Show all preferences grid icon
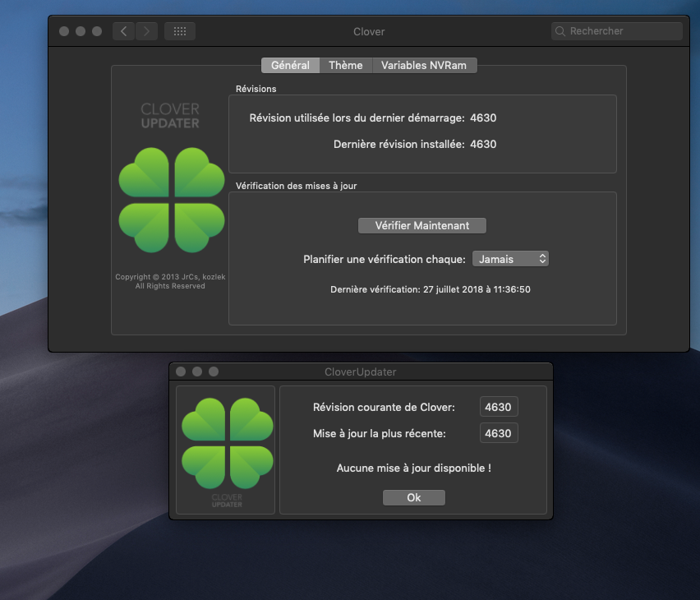The height and width of the screenshot is (600, 700). (x=180, y=31)
